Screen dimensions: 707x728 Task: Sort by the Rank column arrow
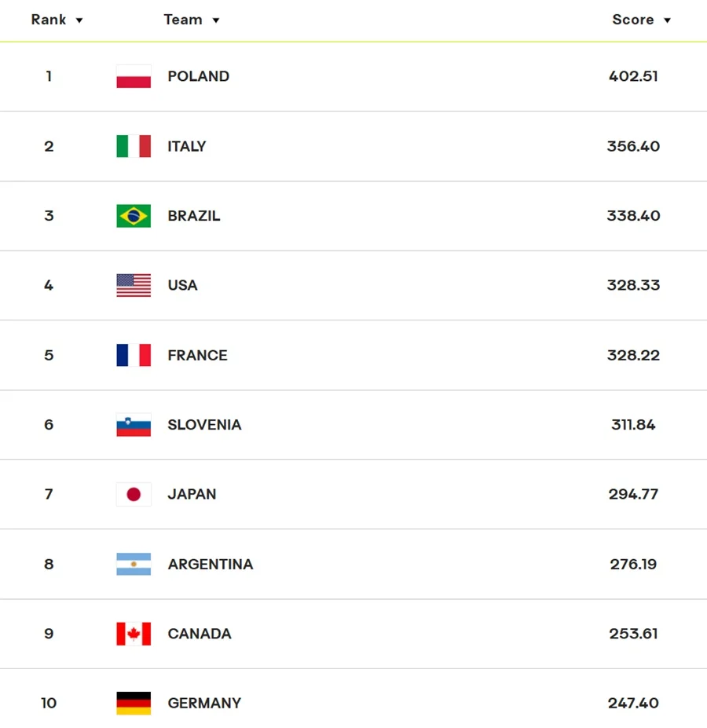(79, 20)
